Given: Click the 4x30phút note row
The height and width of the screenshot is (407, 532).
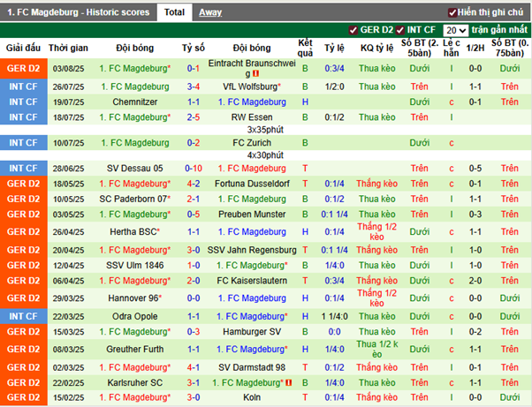Looking at the screenshot, I should click(x=265, y=155).
